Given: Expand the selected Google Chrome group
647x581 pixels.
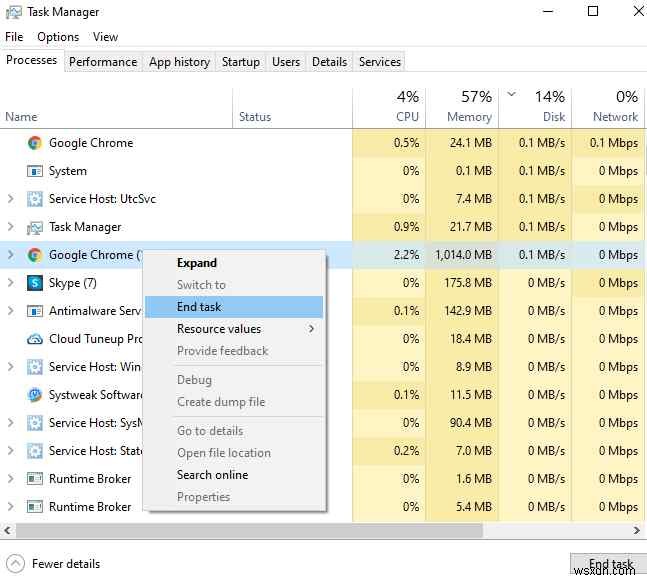Looking at the screenshot, I should (11, 255).
